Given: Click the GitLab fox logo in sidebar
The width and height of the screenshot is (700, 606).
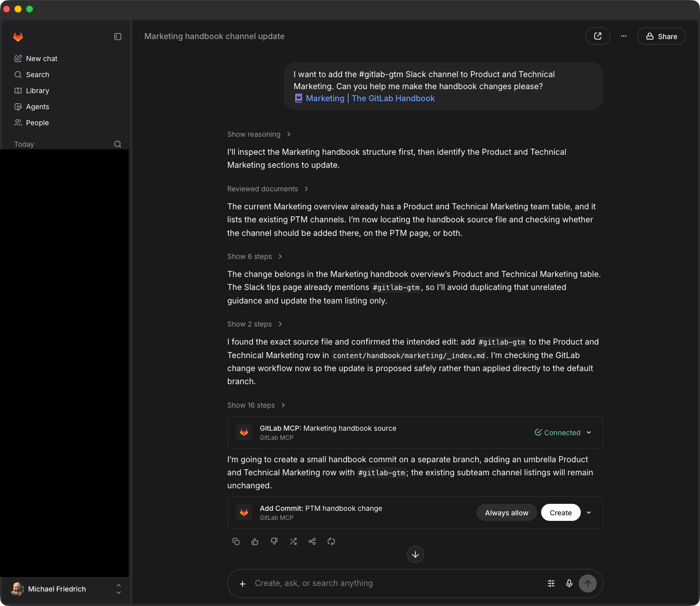Looking at the screenshot, I should [18, 37].
